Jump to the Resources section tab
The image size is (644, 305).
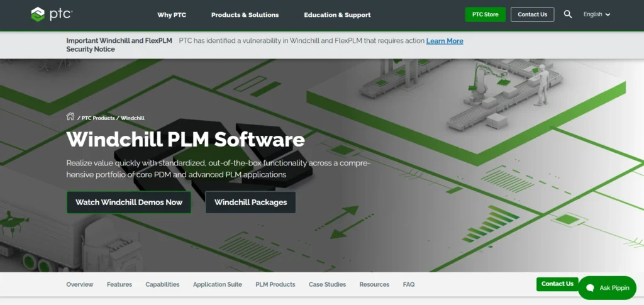click(x=374, y=284)
